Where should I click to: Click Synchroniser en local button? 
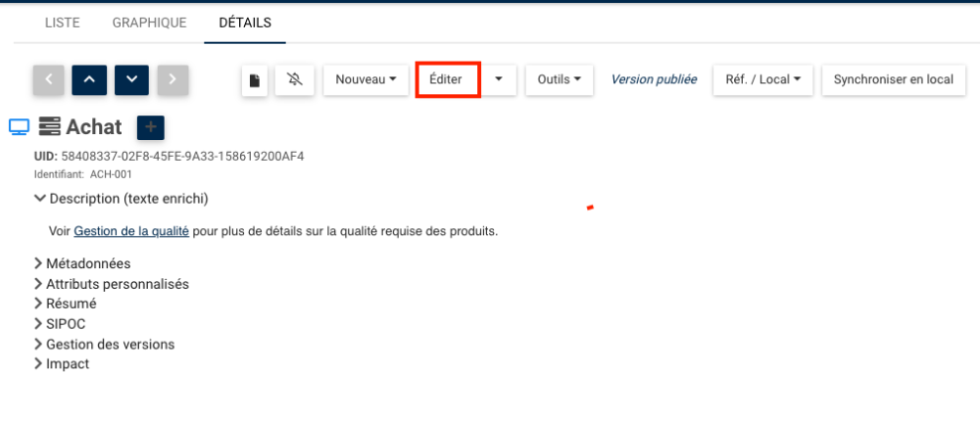click(x=894, y=80)
